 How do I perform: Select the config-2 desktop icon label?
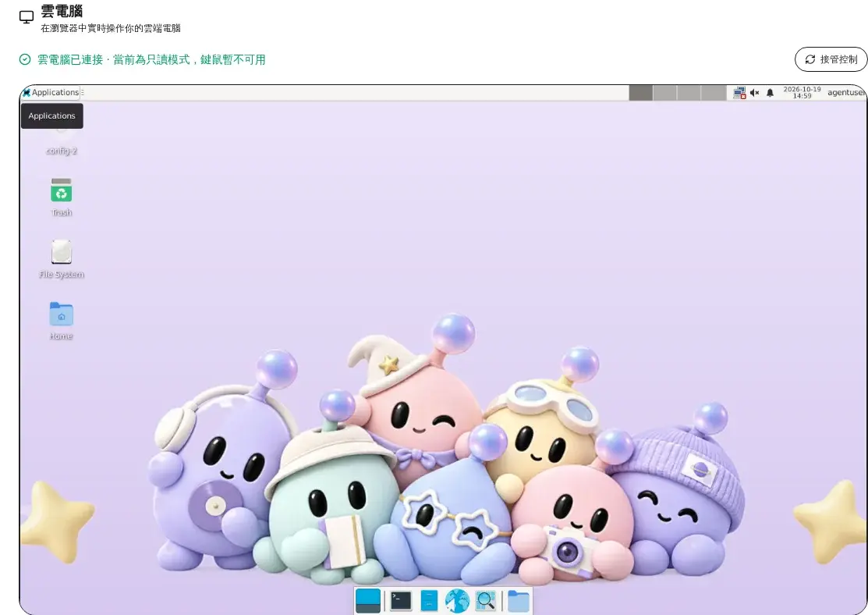pos(62,151)
